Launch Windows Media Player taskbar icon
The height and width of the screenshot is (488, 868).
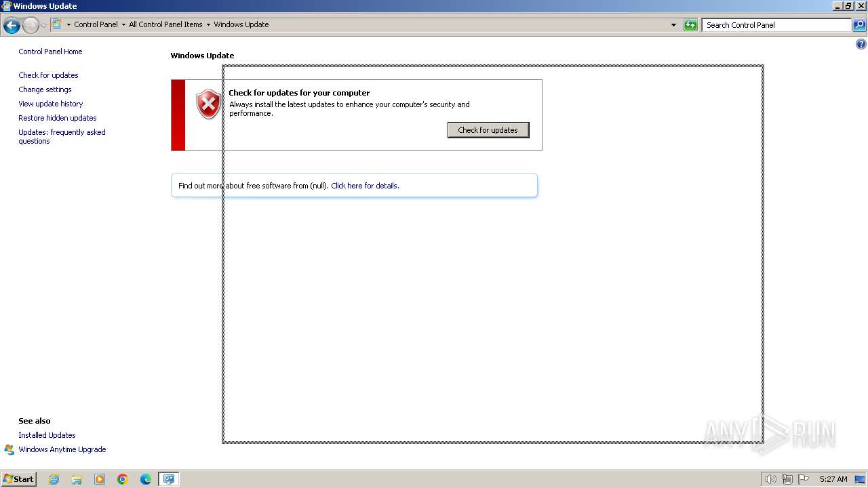(x=100, y=479)
